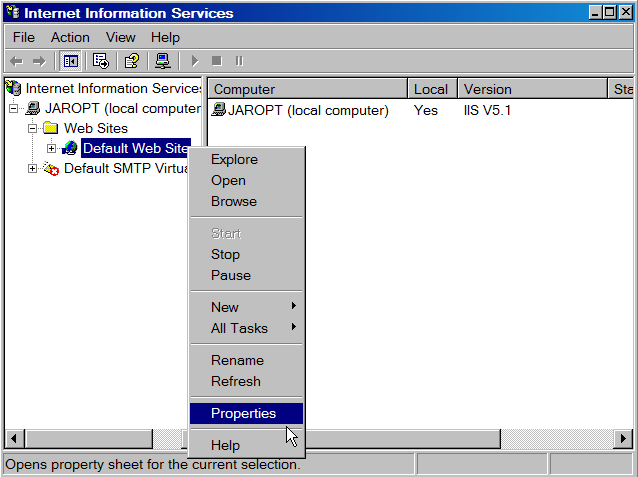Open the File menu
638x477 pixels.
24,37
